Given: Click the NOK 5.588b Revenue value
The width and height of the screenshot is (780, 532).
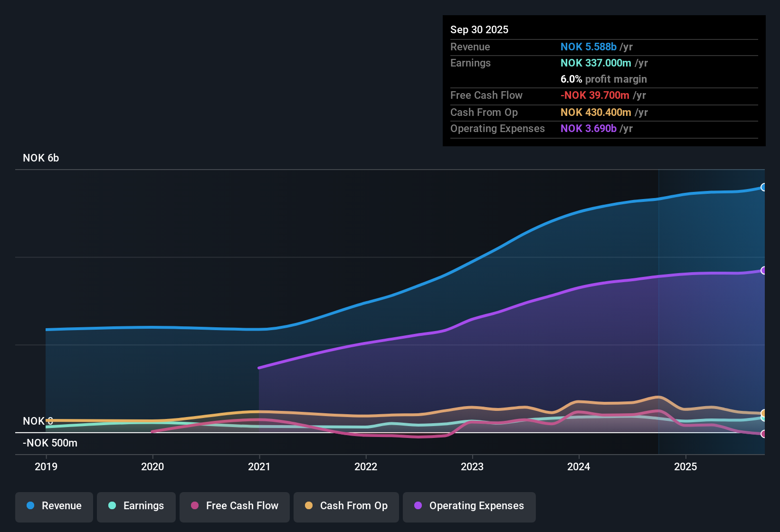Looking at the screenshot, I should (x=588, y=47).
